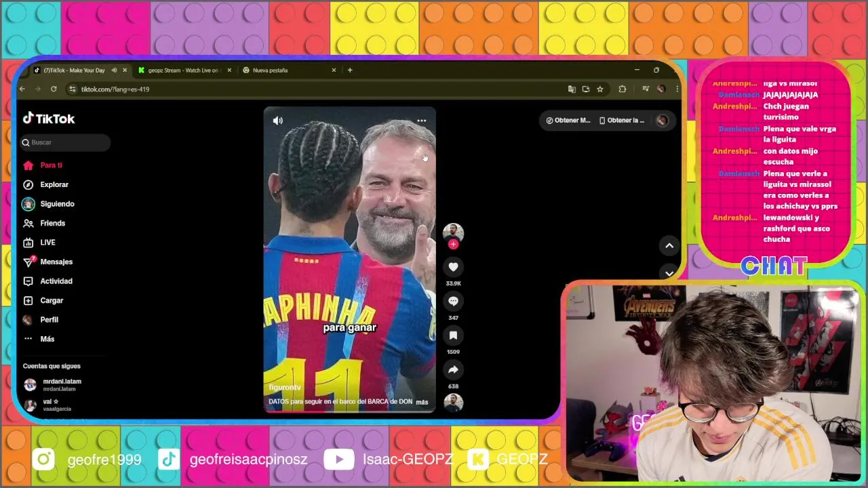Reload the TikTok page
Image resolution: width=868 pixels, height=488 pixels.
coord(54,89)
